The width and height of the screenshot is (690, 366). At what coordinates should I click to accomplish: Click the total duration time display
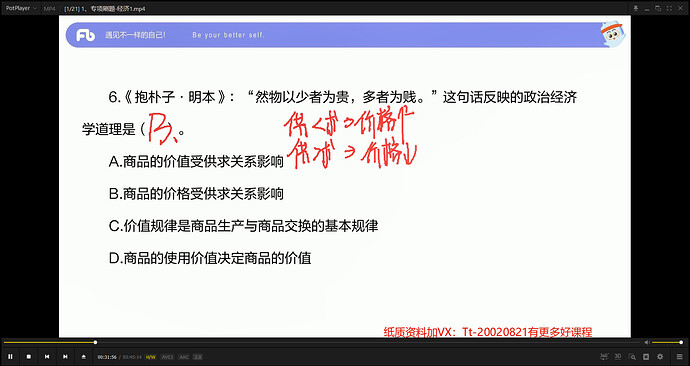click(x=132, y=357)
